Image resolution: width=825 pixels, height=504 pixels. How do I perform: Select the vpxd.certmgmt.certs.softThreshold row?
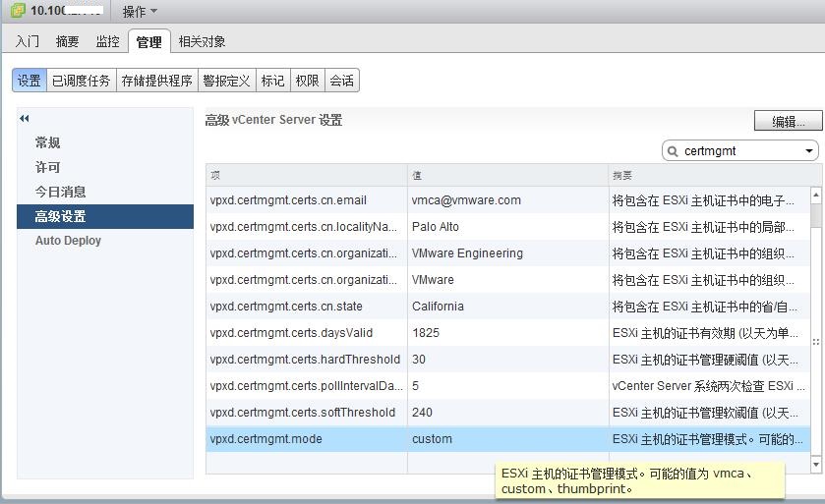coord(507,413)
